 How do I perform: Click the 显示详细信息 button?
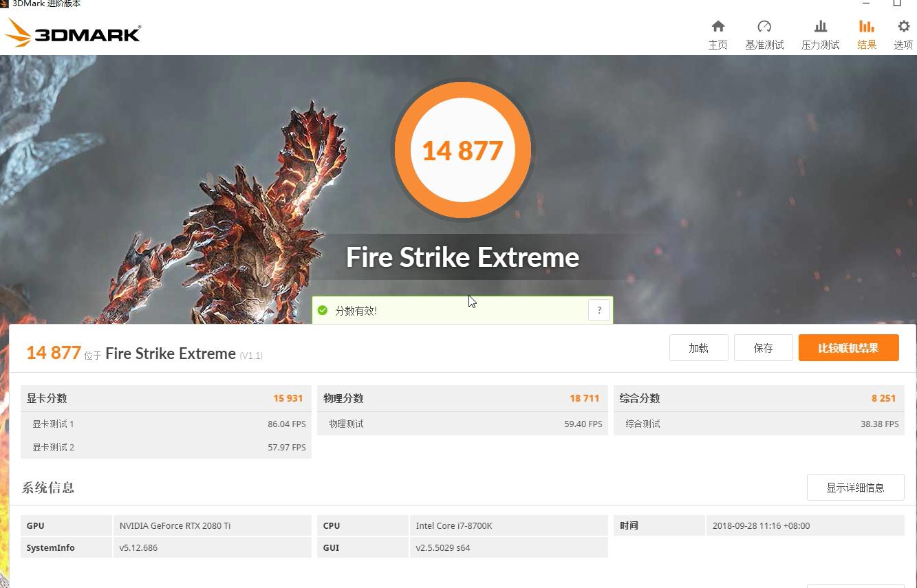click(855, 488)
